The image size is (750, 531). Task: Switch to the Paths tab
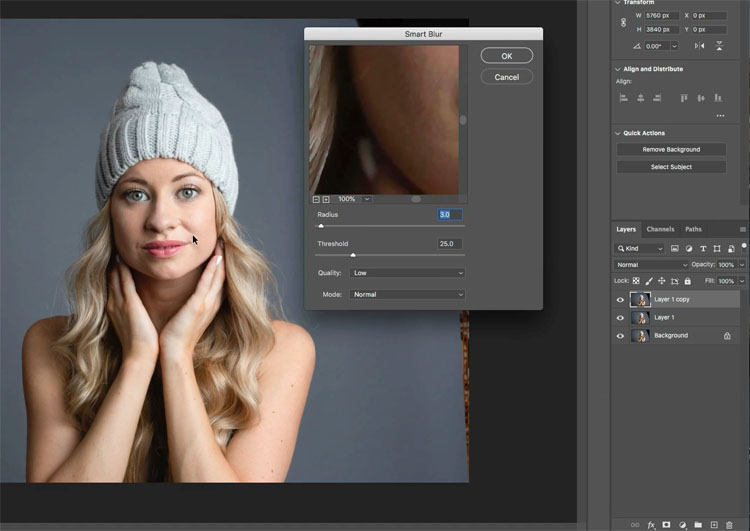[x=693, y=229]
